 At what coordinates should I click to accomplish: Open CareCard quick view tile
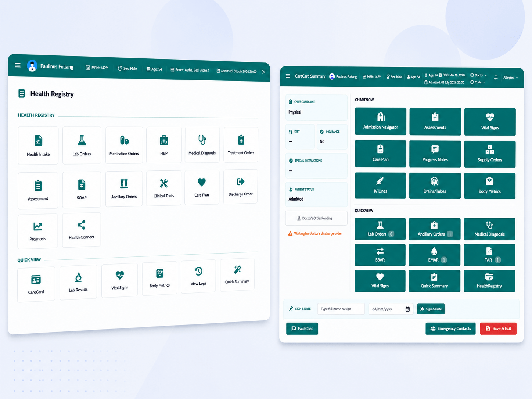(x=36, y=284)
